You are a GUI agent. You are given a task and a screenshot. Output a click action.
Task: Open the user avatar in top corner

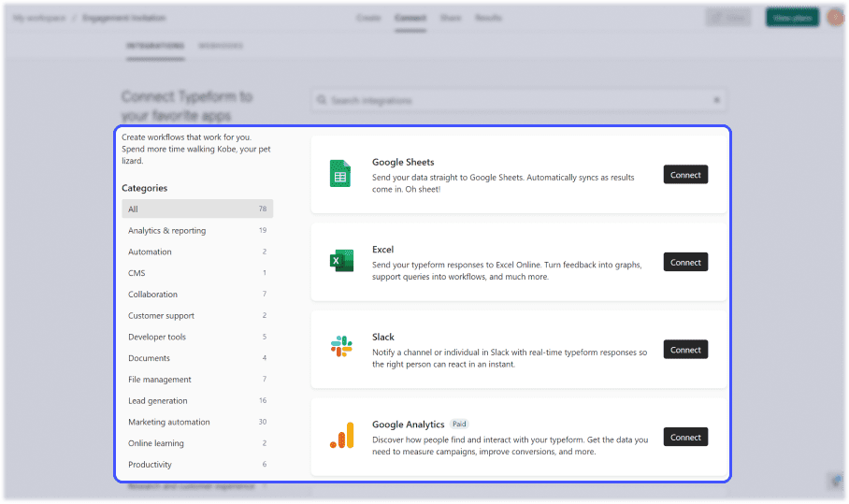(836, 18)
